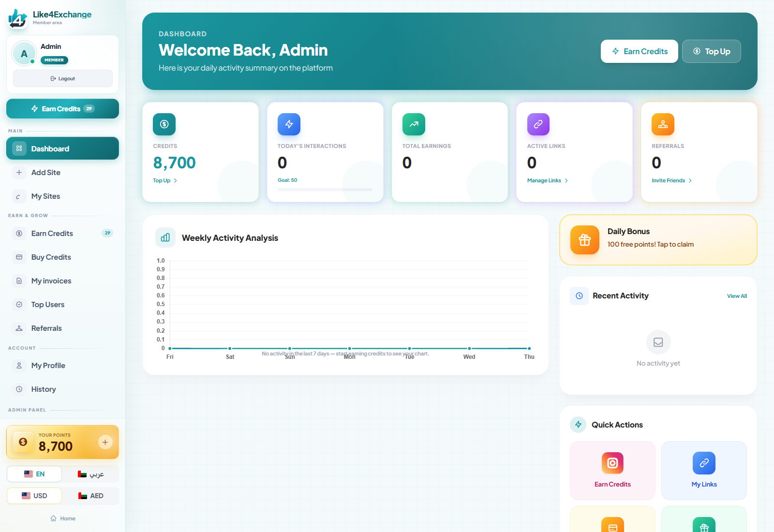
Task: Click the Your Points 8,700 card
Action: [62, 442]
